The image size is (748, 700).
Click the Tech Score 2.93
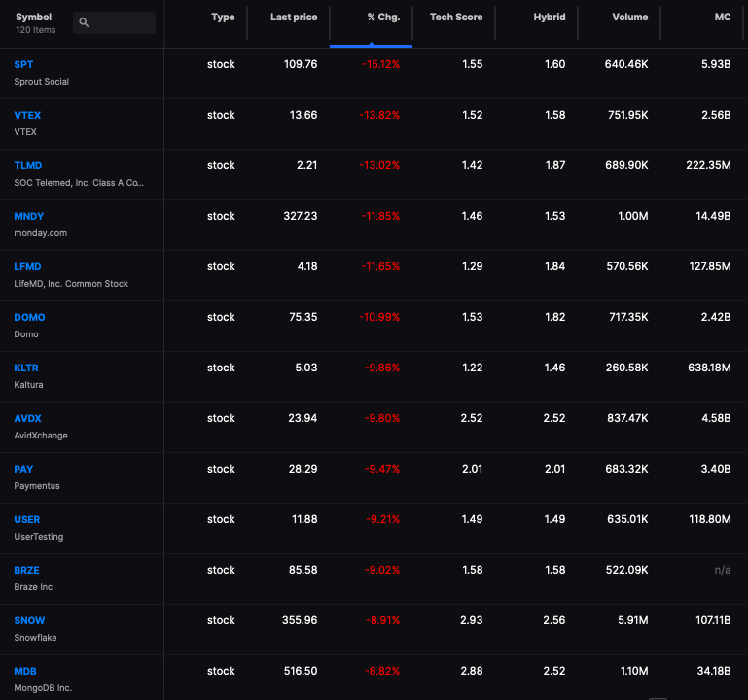tap(472, 620)
